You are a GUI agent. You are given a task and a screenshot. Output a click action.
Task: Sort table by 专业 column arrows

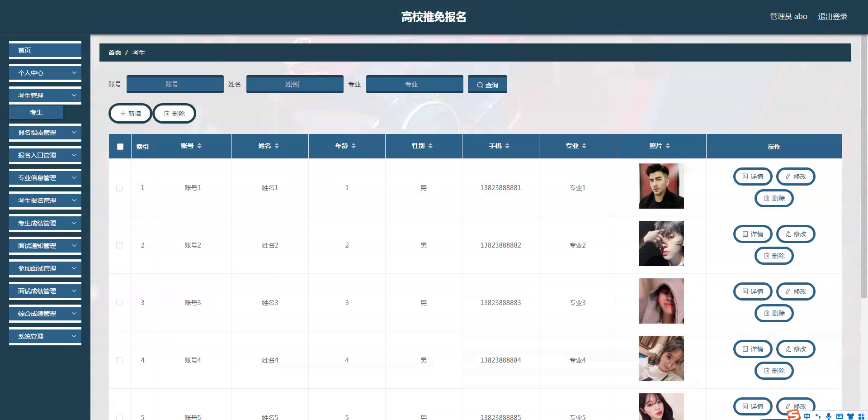[x=584, y=146]
